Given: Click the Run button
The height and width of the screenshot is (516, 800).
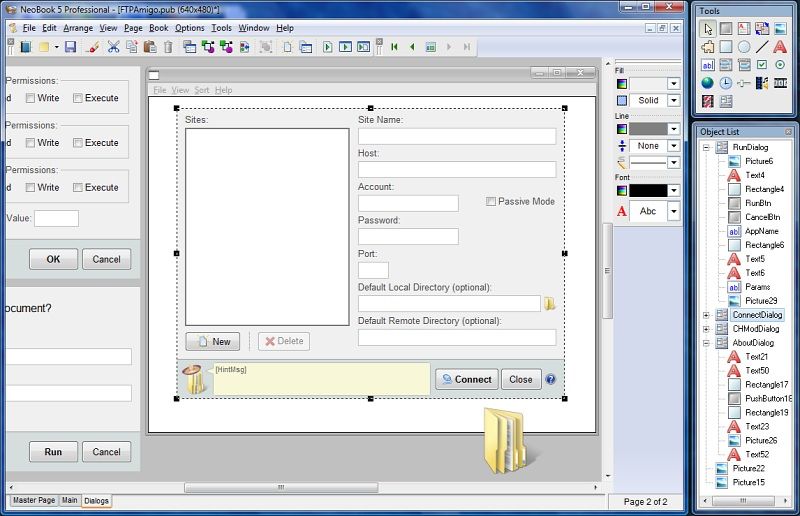Looking at the screenshot, I should click(53, 452).
